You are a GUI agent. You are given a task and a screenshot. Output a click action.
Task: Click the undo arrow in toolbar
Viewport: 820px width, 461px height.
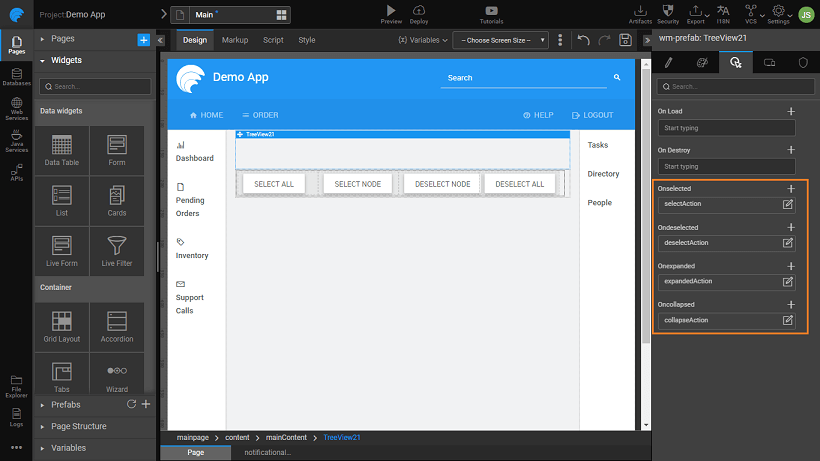[x=583, y=40]
